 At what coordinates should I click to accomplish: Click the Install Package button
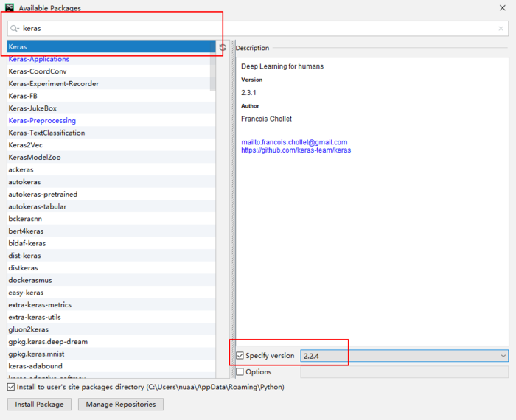39,405
